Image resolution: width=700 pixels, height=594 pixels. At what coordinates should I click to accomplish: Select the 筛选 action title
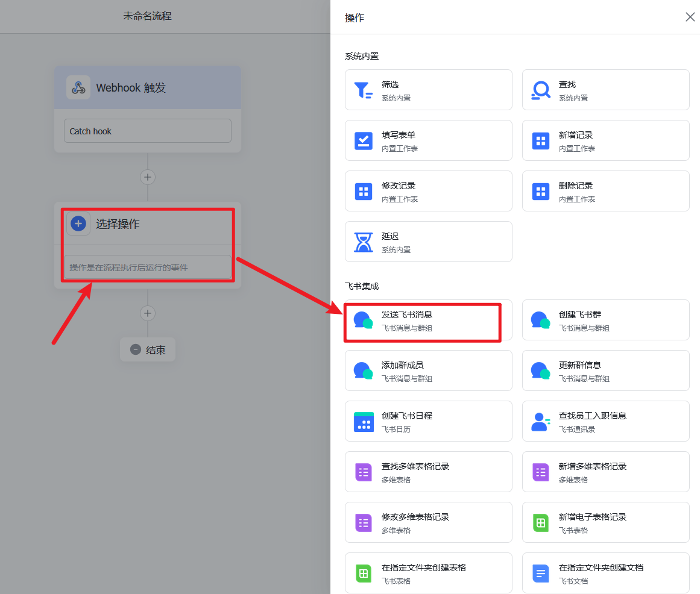(x=389, y=84)
